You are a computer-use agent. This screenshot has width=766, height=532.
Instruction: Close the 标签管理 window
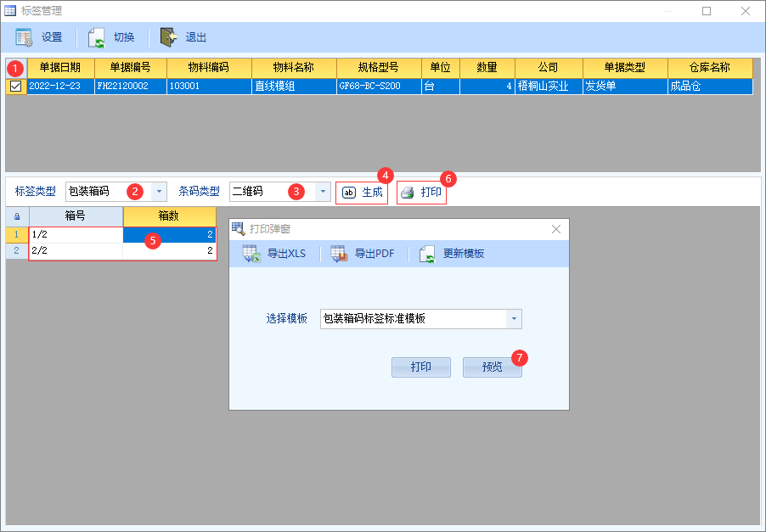746,11
